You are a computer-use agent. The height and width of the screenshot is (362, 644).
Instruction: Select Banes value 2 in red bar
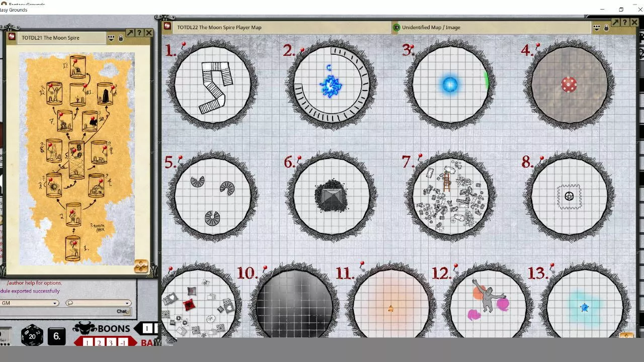[x=99, y=343]
